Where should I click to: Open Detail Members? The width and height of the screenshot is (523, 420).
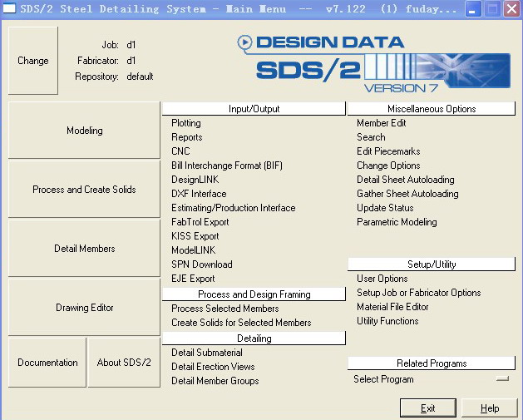[x=84, y=249]
